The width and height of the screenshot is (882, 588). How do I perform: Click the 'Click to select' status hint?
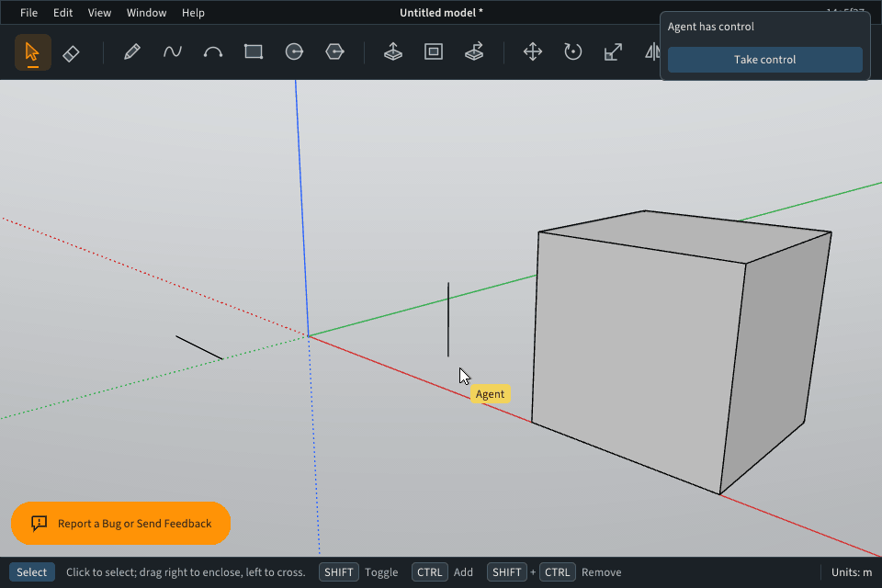pyautogui.click(x=186, y=572)
